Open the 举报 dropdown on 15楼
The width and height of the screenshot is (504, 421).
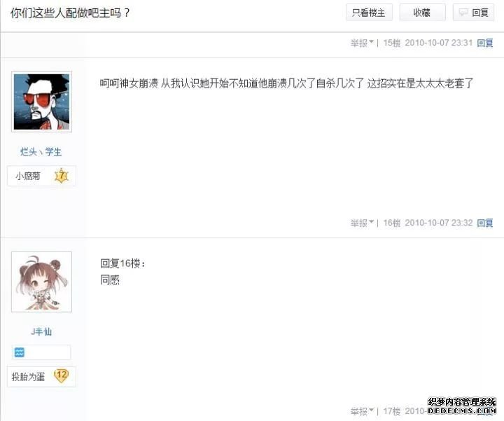(x=362, y=43)
